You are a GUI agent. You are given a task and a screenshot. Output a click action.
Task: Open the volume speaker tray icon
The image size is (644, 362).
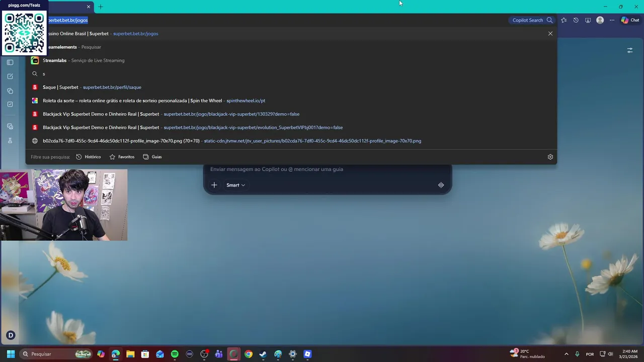pos(610,354)
